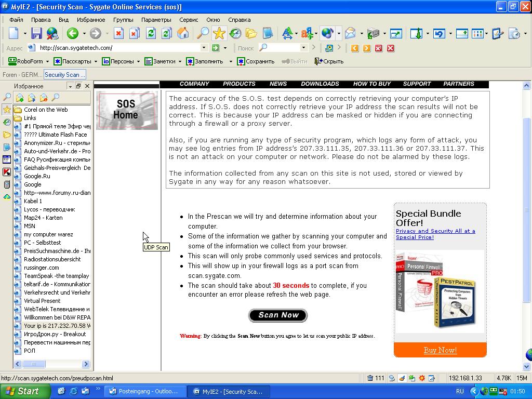Click the Save floppy disk icon
532x399 pixels.
37,33
